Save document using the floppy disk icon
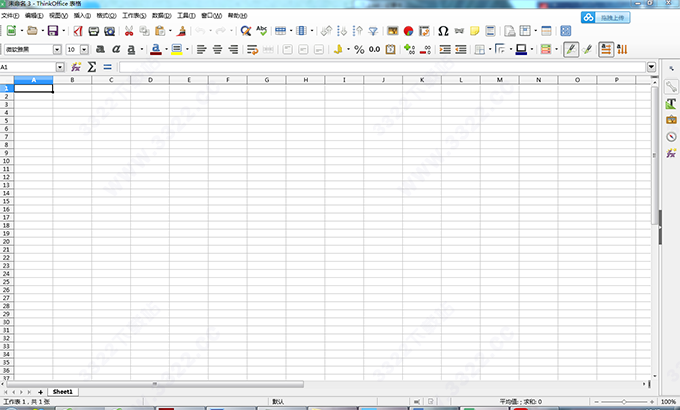Viewport: 680px width, 410px height. [x=53, y=31]
